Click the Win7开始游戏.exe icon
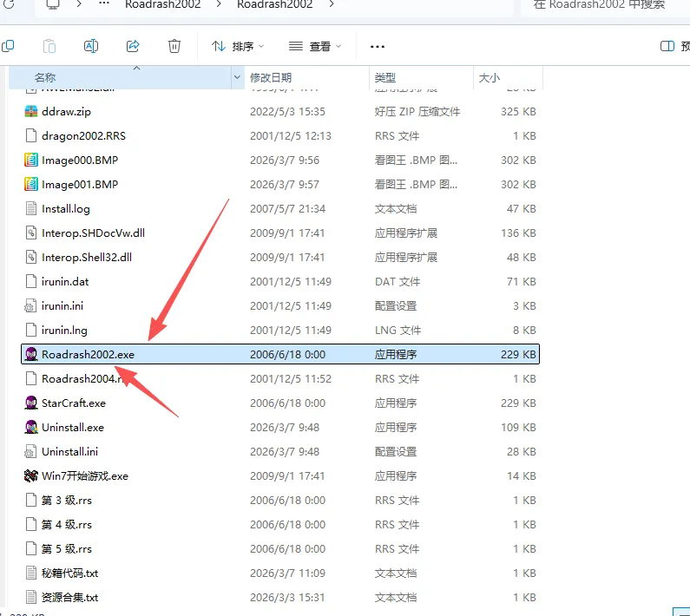 click(x=30, y=475)
